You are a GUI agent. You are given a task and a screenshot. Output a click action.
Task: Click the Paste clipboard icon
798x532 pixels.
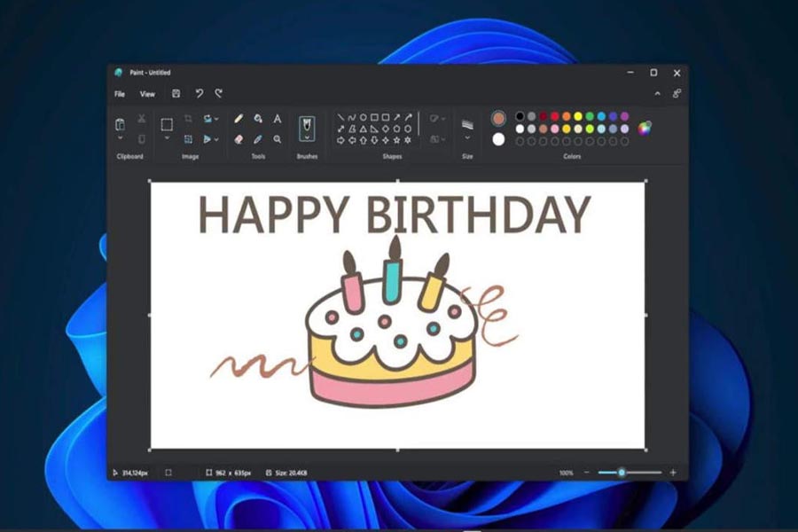tap(120, 124)
